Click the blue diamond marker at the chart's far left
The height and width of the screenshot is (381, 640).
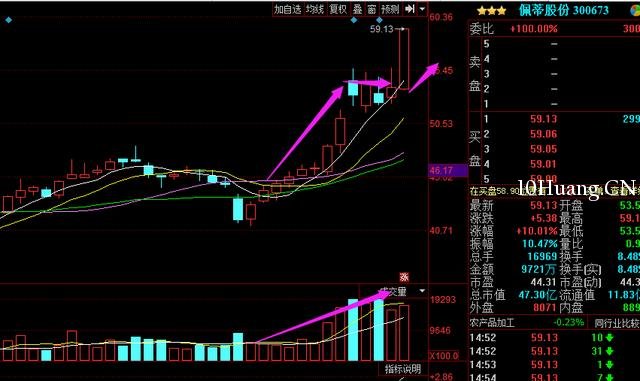[x=9, y=20]
